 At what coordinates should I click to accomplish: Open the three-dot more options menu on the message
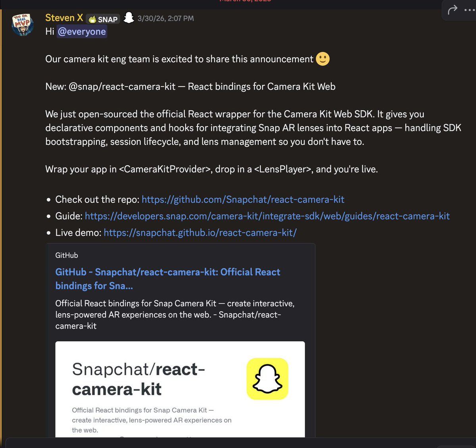(x=470, y=10)
